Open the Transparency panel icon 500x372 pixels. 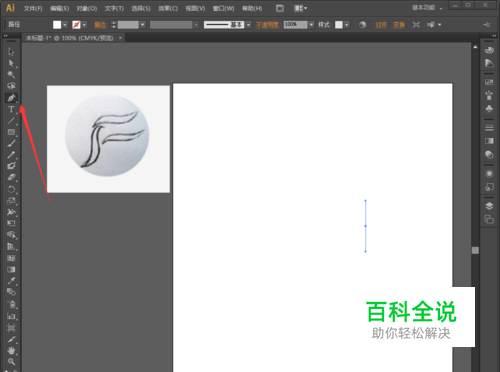pyautogui.click(x=489, y=154)
